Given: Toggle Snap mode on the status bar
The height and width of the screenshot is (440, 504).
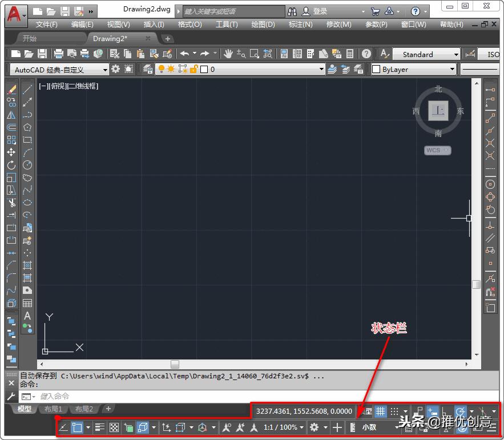Looking at the screenshot, I should pyautogui.click(x=395, y=410).
